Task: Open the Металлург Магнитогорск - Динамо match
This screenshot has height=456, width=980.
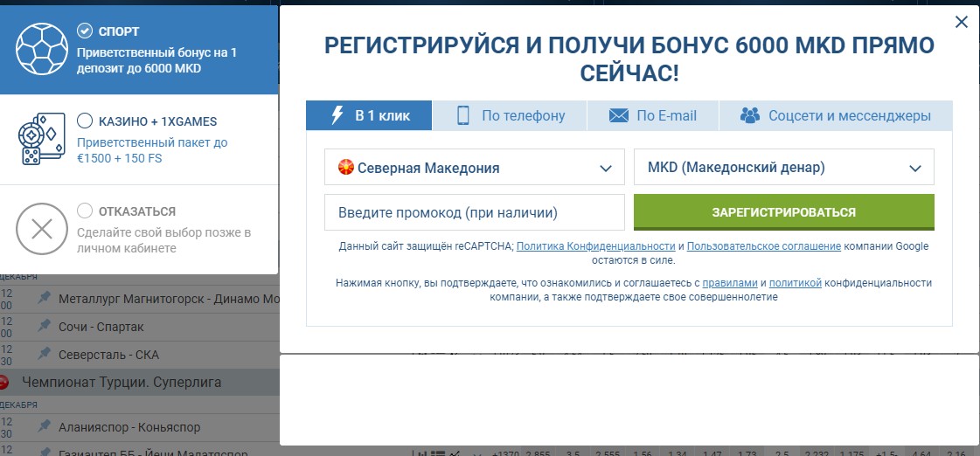Action: pyautogui.click(x=169, y=299)
